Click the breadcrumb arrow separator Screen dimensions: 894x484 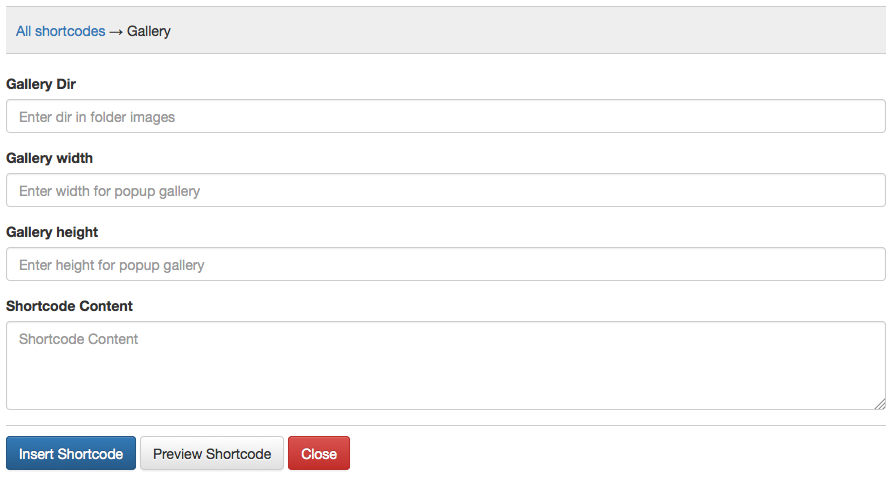(116, 31)
